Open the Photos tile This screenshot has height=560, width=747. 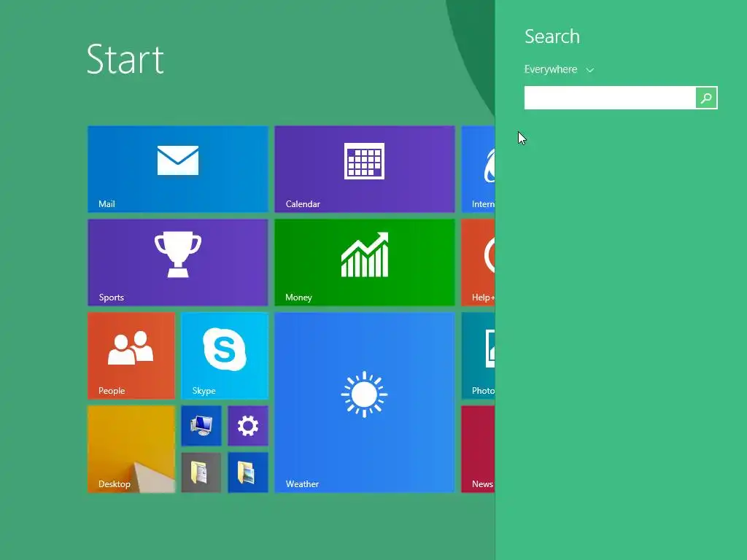click(x=478, y=356)
